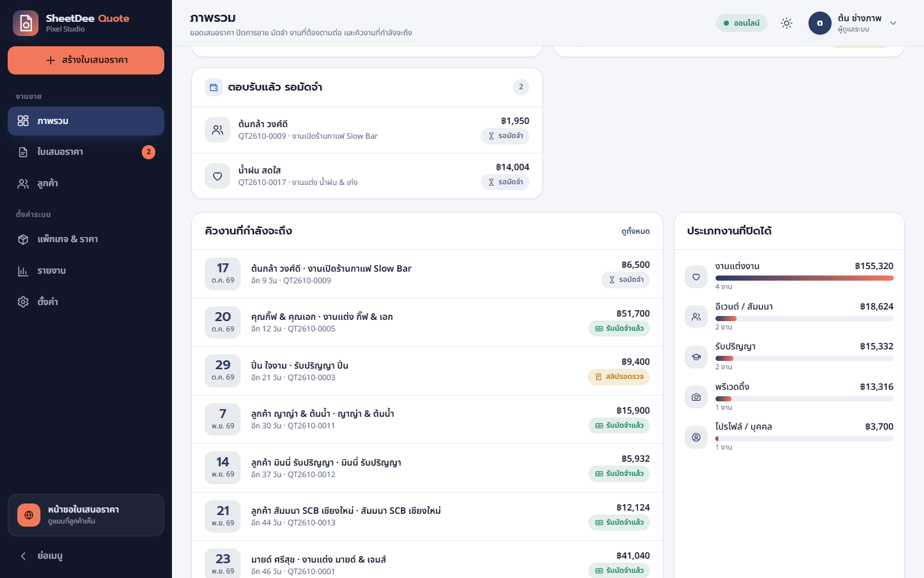Screen dimensions: 924x578
Task: Open the user profile dropdown chevron
Action: pyautogui.click(x=893, y=23)
